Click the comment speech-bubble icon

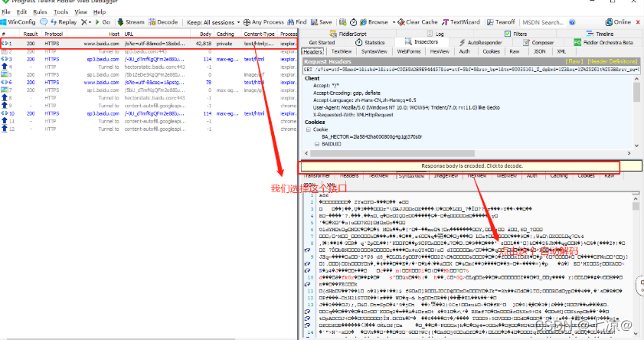44,22
